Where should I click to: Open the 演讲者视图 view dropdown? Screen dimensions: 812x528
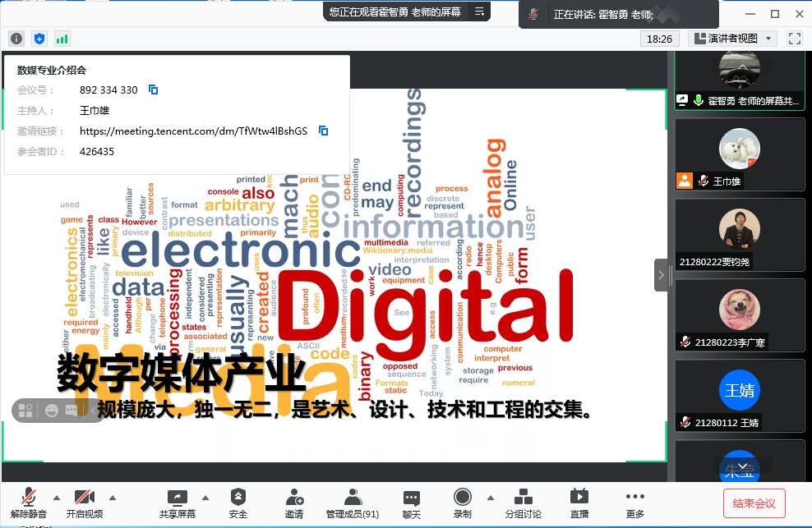point(732,39)
